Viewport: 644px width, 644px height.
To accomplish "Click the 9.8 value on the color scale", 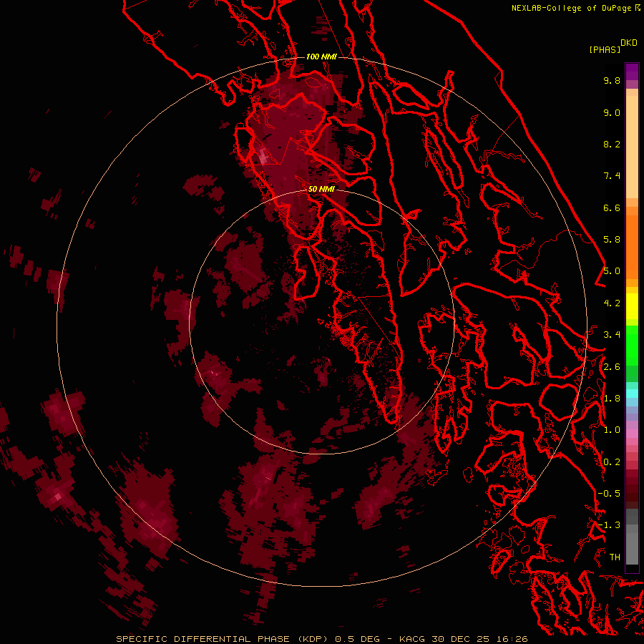I will click(612, 80).
